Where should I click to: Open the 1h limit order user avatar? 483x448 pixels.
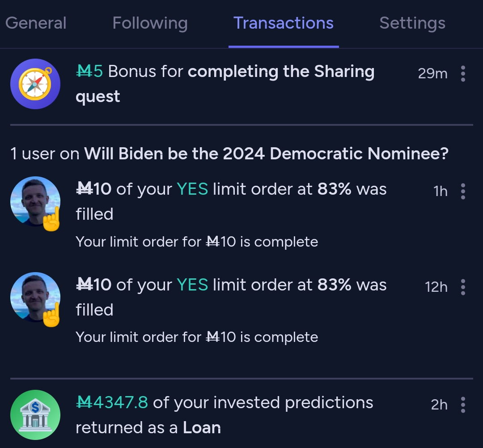point(35,202)
